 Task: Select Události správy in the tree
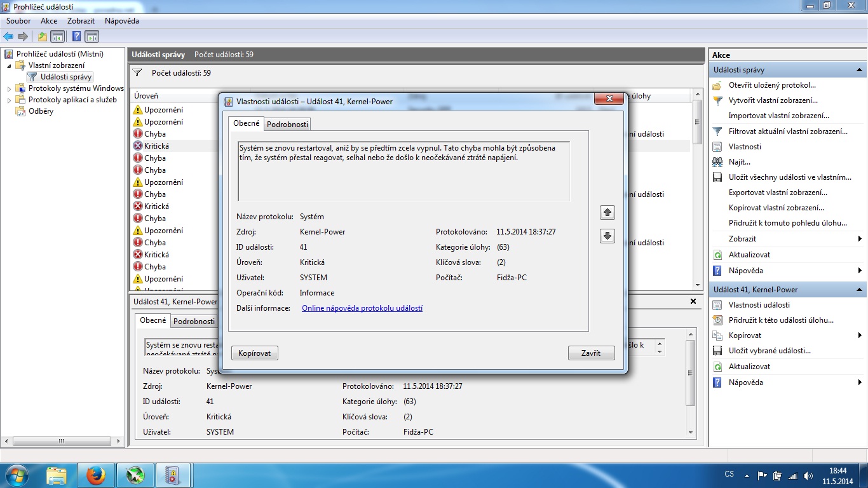(66, 77)
